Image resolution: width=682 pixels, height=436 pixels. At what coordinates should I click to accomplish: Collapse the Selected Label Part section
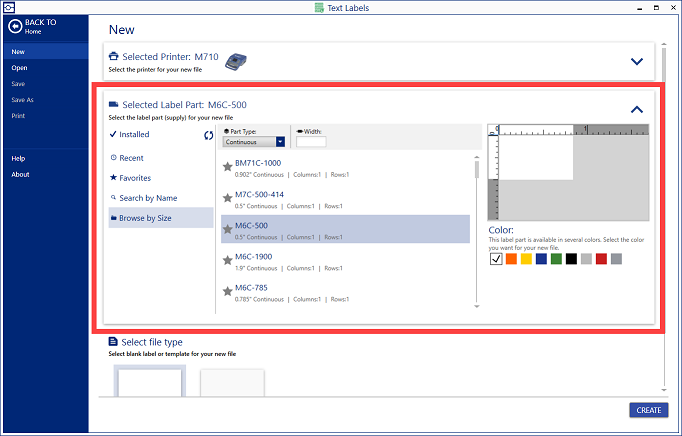(636, 110)
